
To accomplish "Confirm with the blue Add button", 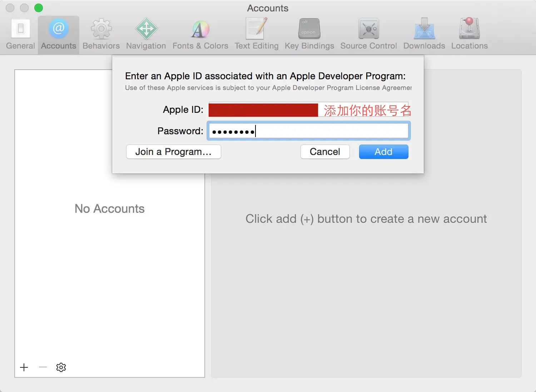I will tap(383, 152).
